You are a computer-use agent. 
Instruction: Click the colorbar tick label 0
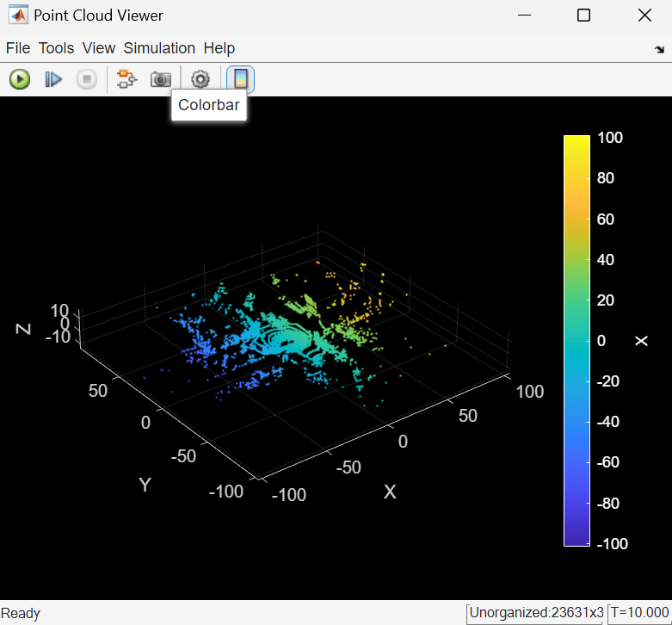(x=601, y=341)
